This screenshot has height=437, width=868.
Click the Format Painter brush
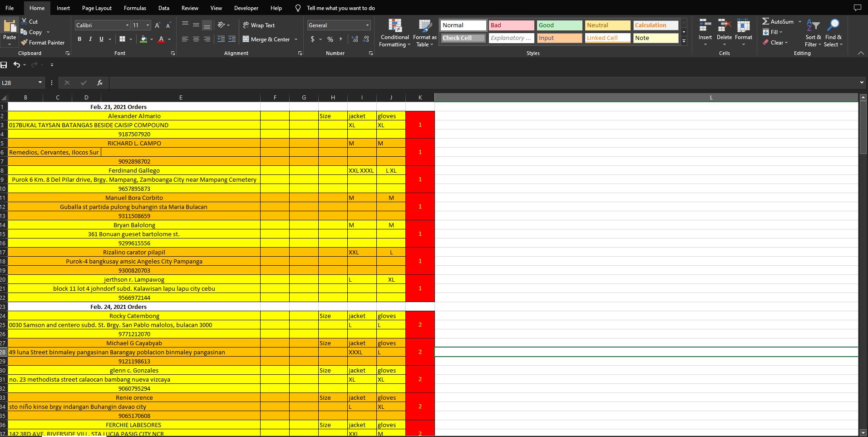(x=24, y=42)
